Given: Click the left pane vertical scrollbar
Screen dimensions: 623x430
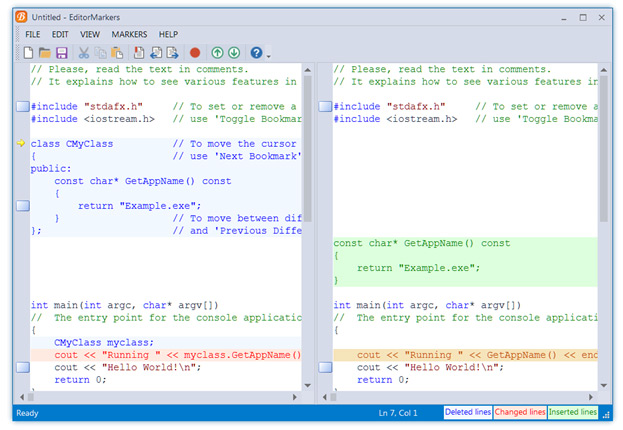Looking at the screenshot, I should [308, 150].
